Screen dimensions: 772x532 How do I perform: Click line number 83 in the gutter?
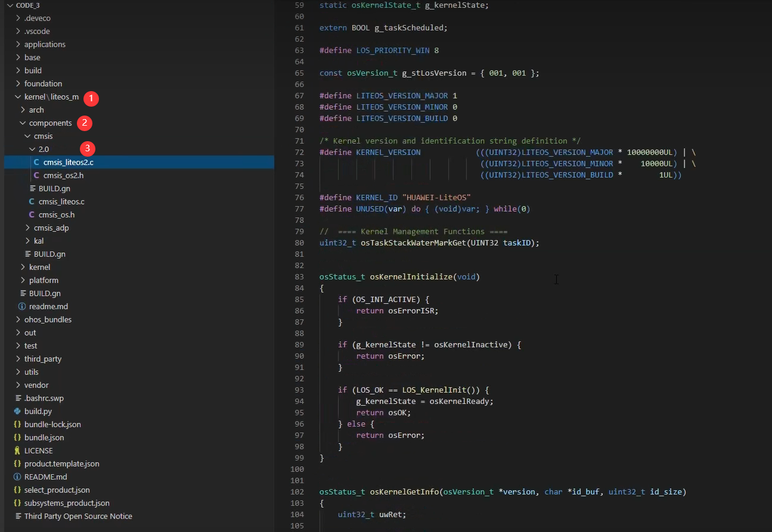pyautogui.click(x=299, y=277)
